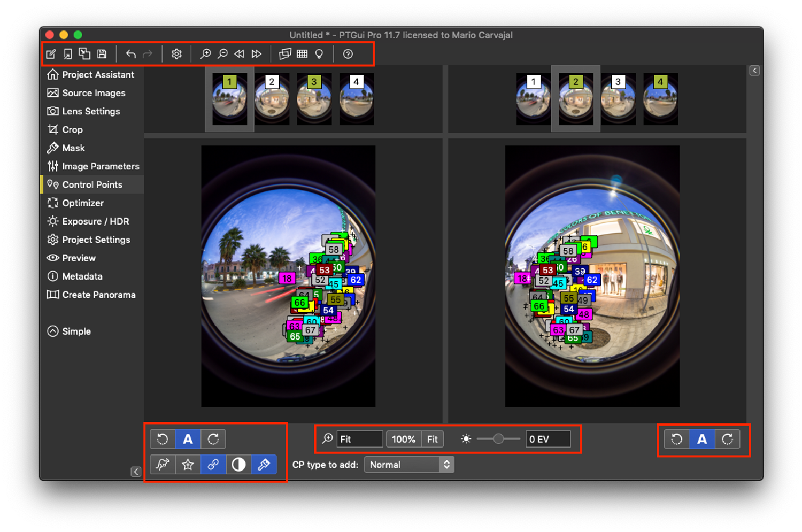This screenshot has height=532, width=802.
Task: Go to the Create Panorama tab
Action: click(x=92, y=295)
